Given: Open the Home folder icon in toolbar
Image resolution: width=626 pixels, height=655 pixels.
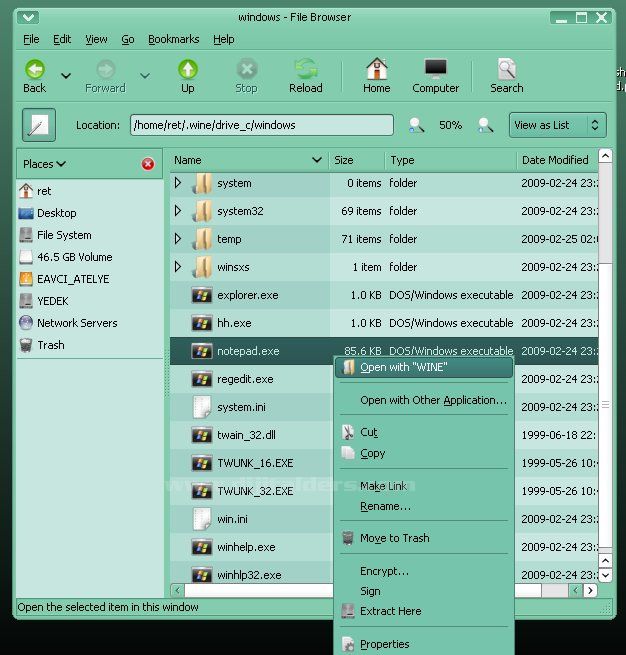Looking at the screenshot, I should [x=376, y=70].
